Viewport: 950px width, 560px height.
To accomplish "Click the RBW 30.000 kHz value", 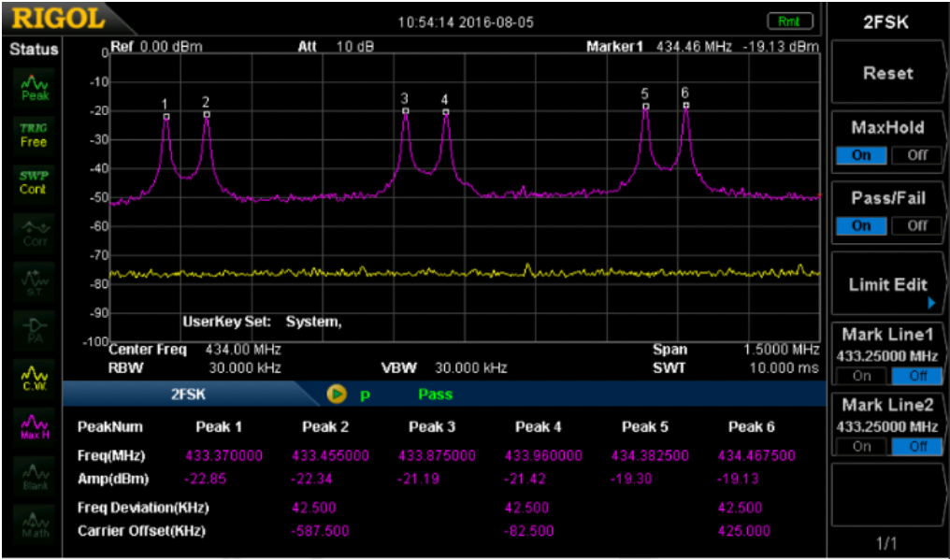I will click(x=245, y=367).
